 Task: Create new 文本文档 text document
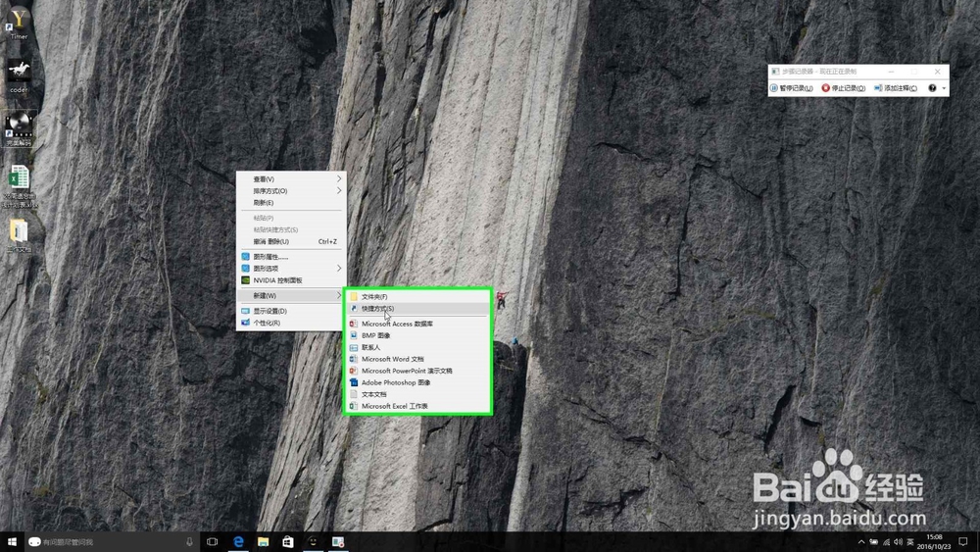[x=417, y=394]
